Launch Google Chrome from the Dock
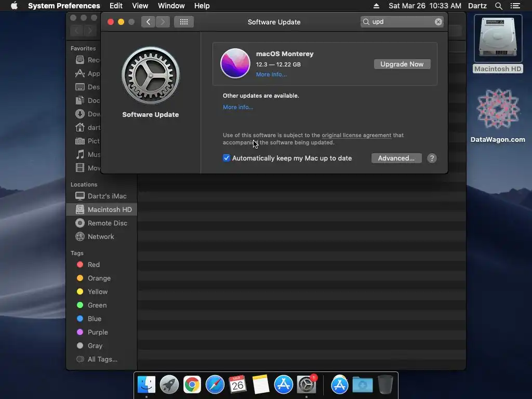Image resolution: width=532 pixels, height=399 pixels. point(192,385)
